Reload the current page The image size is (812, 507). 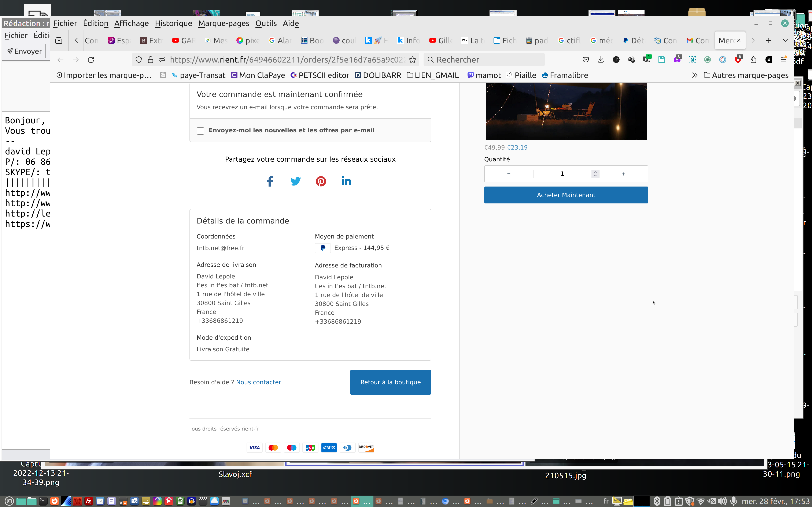[x=91, y=60]
